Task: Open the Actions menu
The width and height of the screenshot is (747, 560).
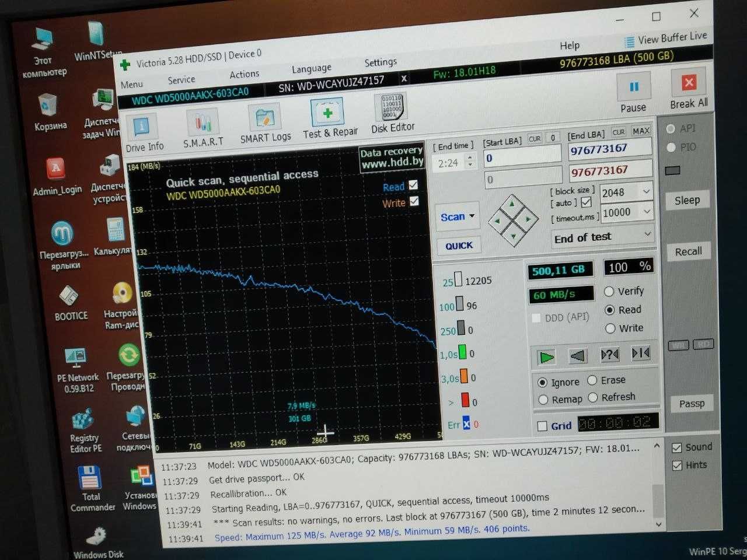Action: coord(245,74)
